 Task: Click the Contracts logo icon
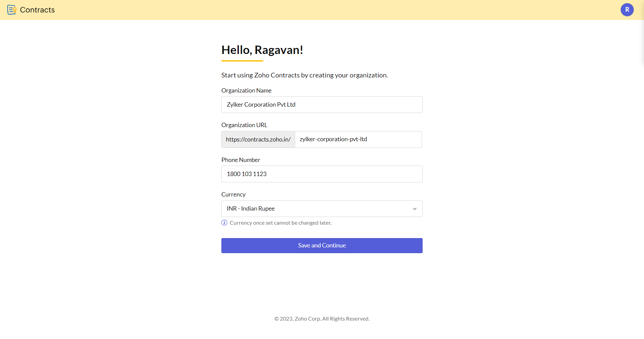coord(12,10)
